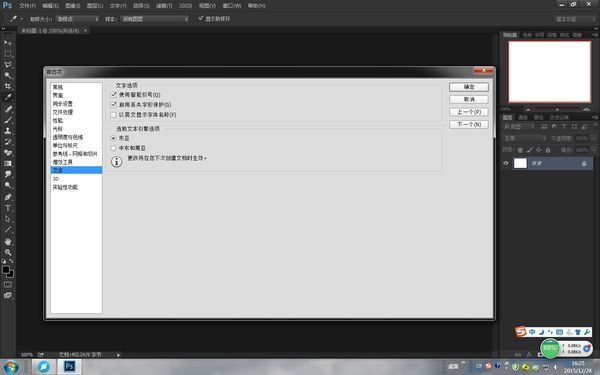
Task: Click the lock position icon in Layers
Action: (x=539, y=150)
